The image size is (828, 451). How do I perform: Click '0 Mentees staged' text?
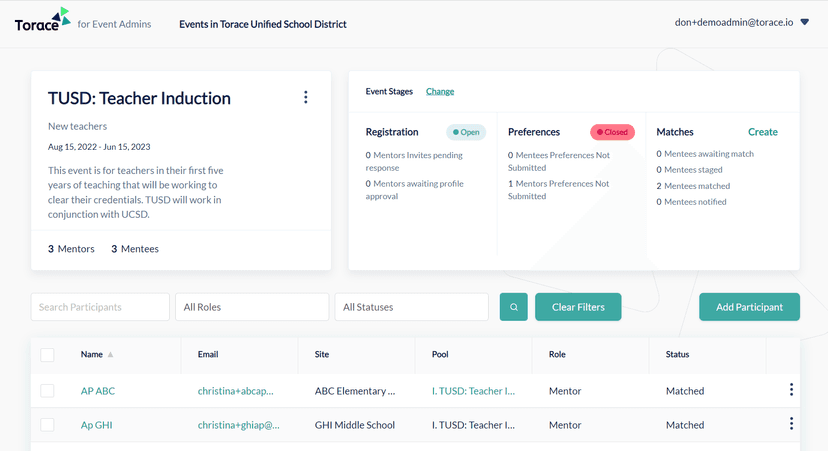pyautogui.click(x=689, y=170)
